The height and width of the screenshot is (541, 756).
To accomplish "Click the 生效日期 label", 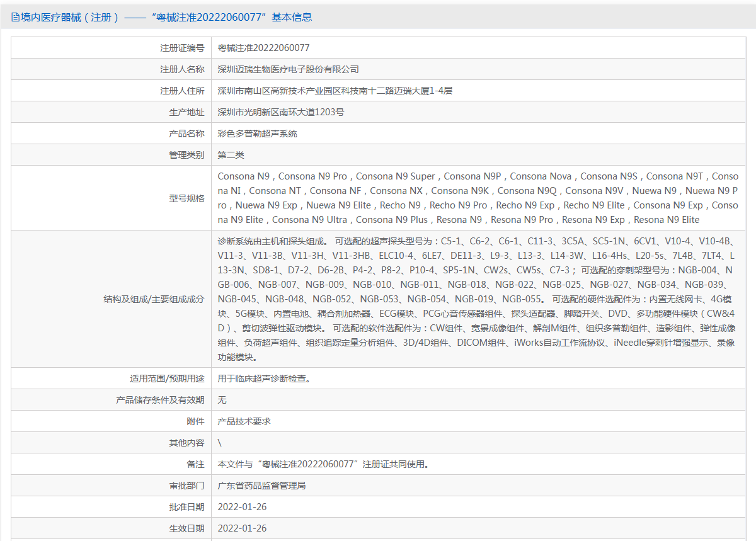I will coord(186,528).
